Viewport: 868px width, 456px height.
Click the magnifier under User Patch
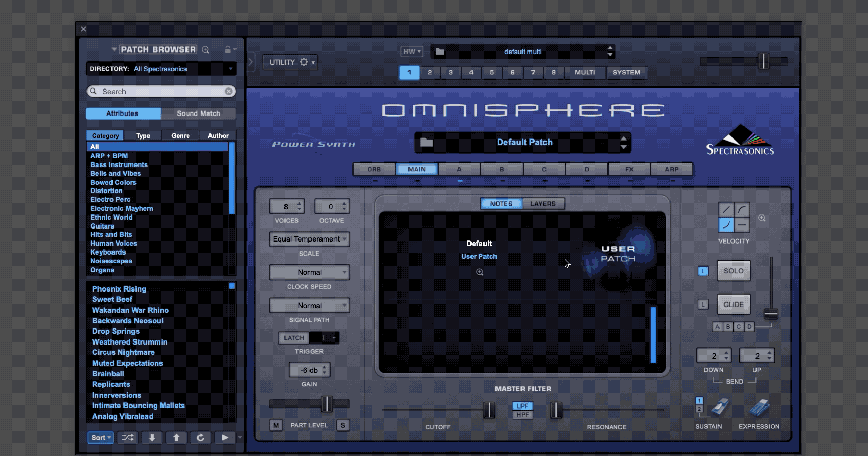(x=480, y=272)
